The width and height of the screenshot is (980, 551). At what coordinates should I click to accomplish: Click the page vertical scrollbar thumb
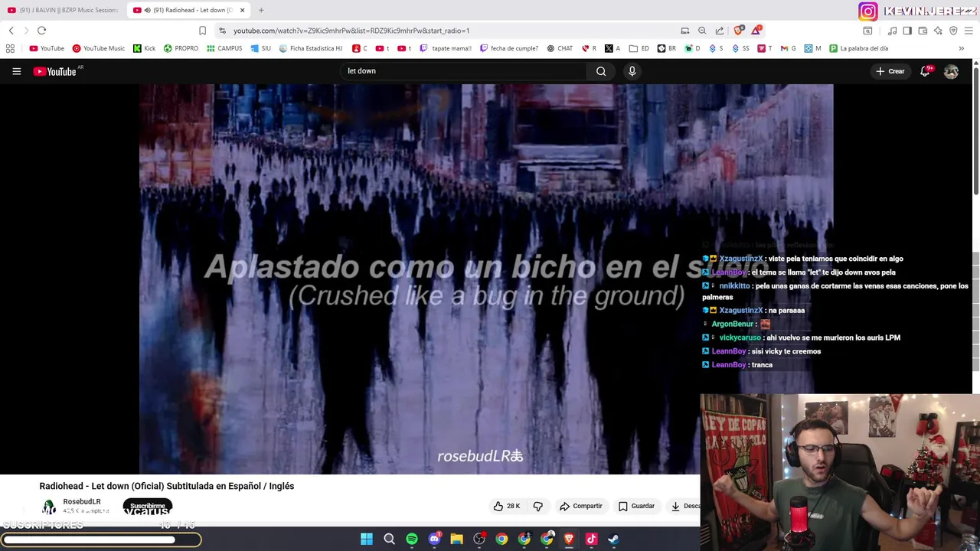pyautogui.click(x=976, y=130)
